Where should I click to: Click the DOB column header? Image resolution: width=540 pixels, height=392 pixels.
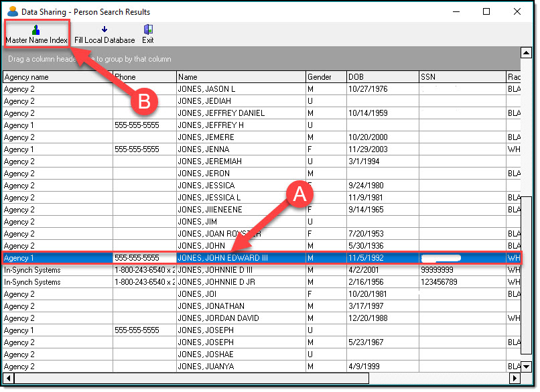point(382,77)
